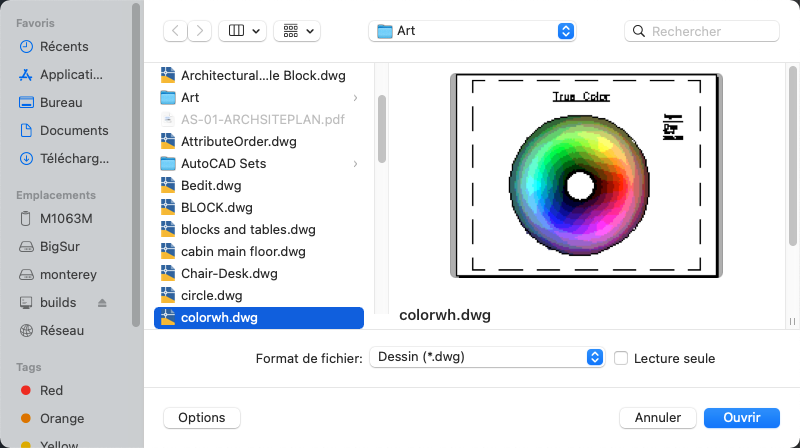This screenshot has width=800, height=448.
Task: Select the Red tag
Action: pos(51,390)
